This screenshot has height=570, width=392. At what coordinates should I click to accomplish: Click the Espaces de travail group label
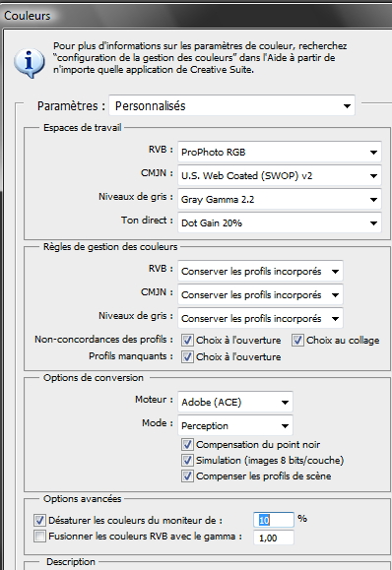pyautogui.click(x=83, y=128)
